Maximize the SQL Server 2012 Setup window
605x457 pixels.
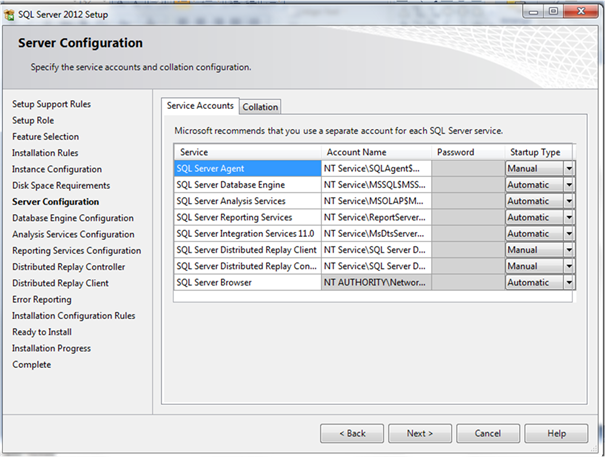553,12
